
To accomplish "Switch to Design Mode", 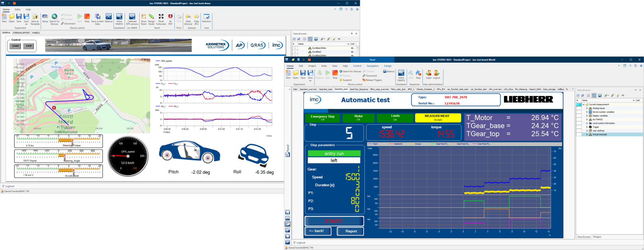I will point(151,17).
